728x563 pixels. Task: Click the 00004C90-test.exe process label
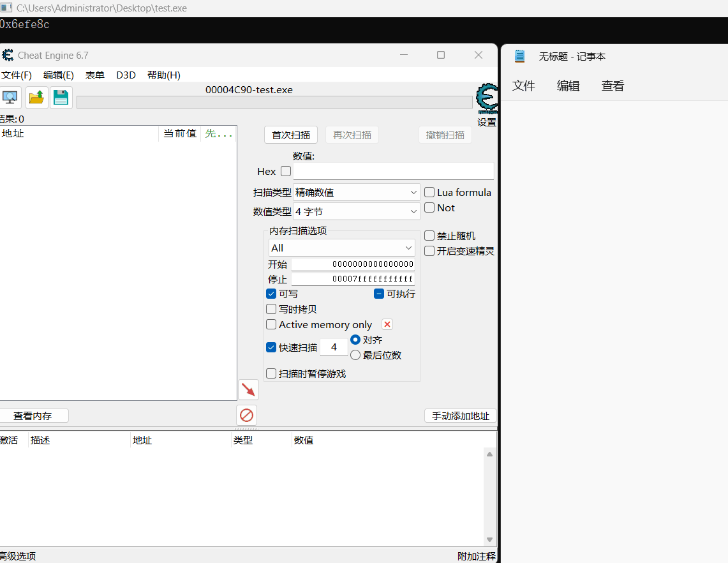(x=249, y=89)
